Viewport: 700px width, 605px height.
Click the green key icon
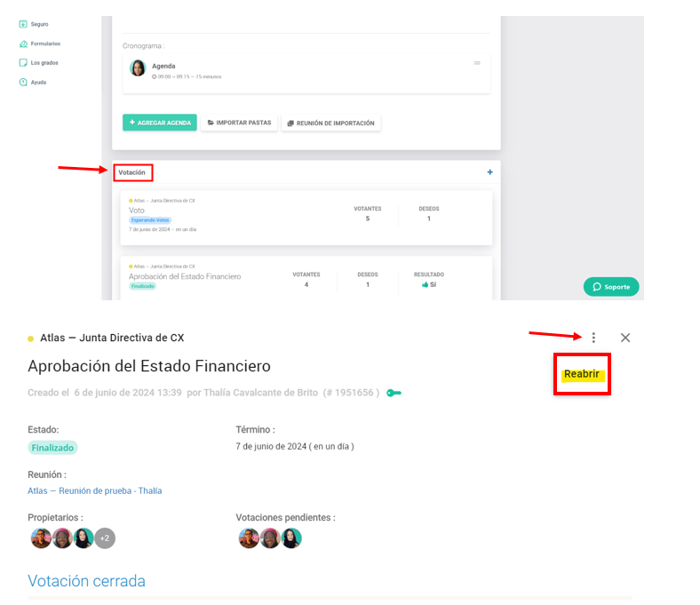(394, 393)
